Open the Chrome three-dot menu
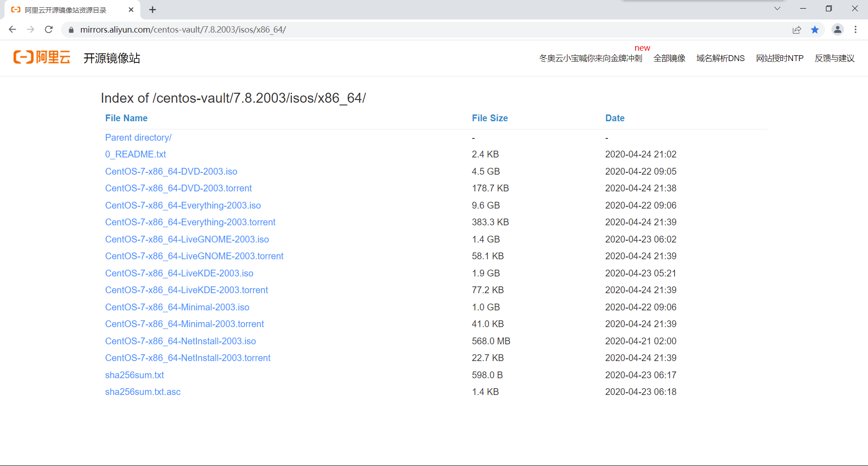 point(855,30)
